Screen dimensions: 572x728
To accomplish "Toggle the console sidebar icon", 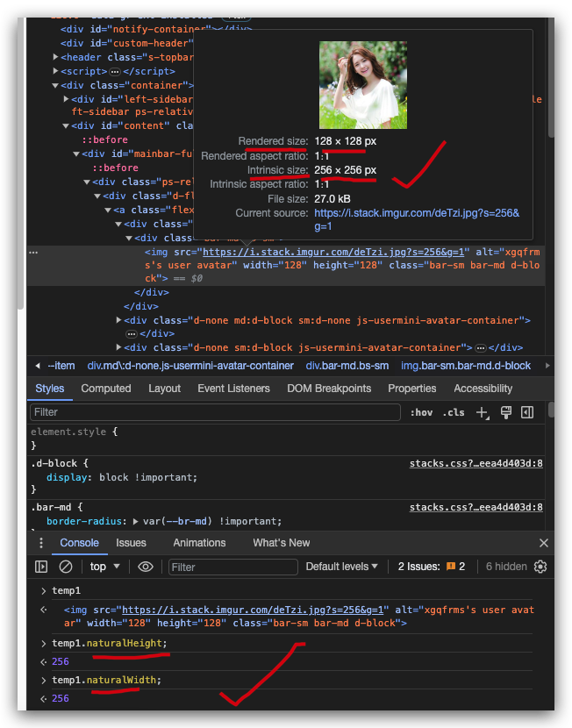I will tap(41, 567).
